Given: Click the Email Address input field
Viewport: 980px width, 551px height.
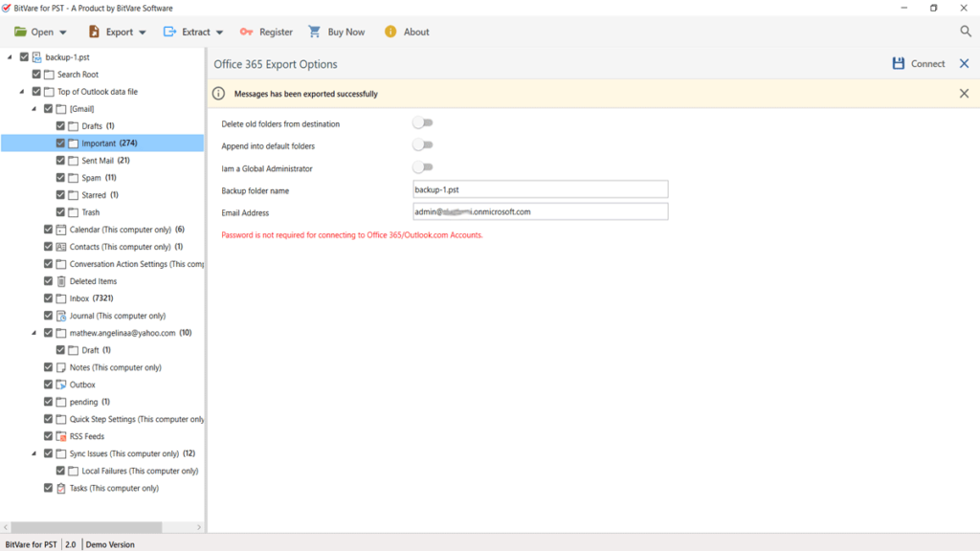Looking at the screenshot, I should coord(540,211).
